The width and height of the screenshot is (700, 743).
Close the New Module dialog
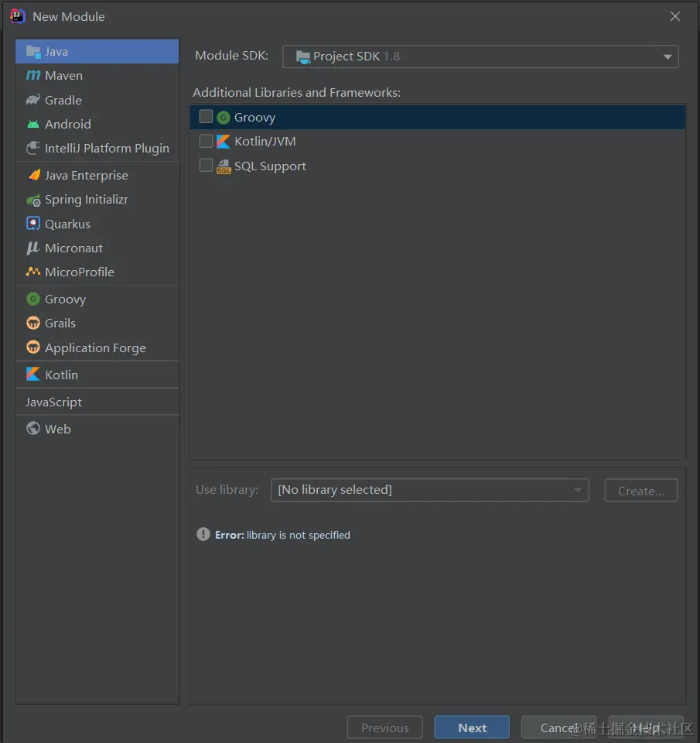[675, 16]
